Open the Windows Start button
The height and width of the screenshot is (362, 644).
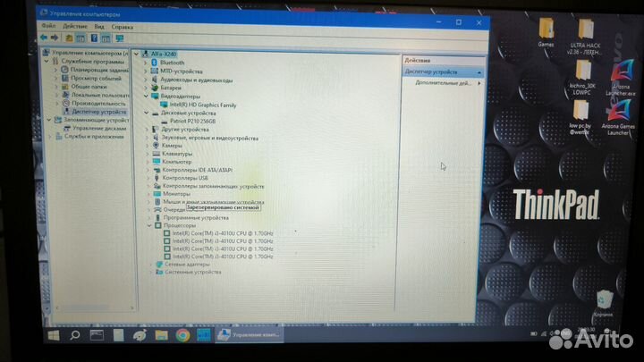pos(54,335)
